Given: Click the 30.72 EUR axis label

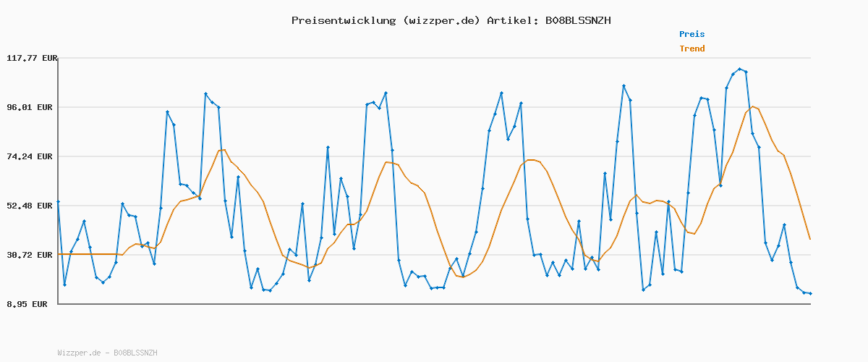Looking at the screenshot, I should click(31, 255).
